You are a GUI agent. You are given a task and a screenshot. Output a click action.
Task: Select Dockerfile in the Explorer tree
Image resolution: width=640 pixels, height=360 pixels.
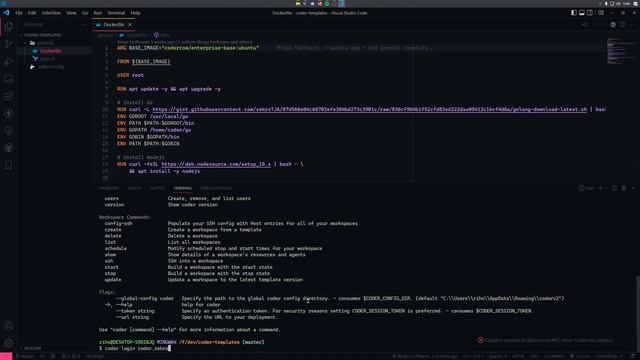[51, 51]
